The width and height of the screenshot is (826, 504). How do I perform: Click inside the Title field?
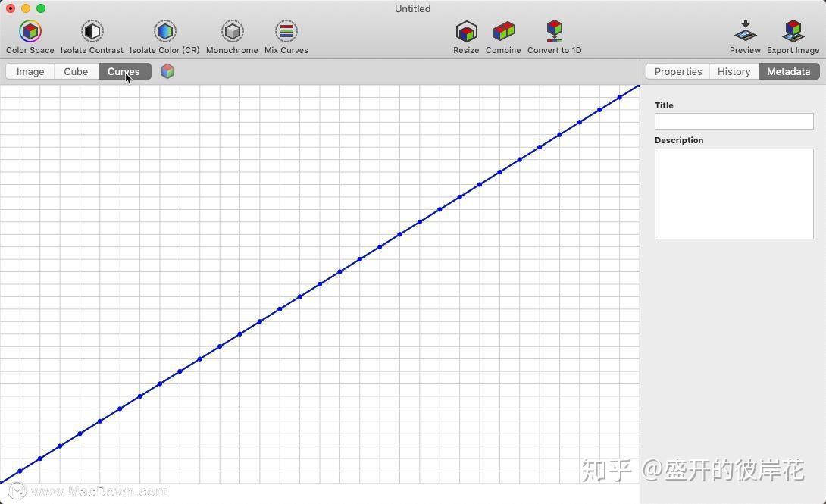pyautogui.click(x=733, y=121)
